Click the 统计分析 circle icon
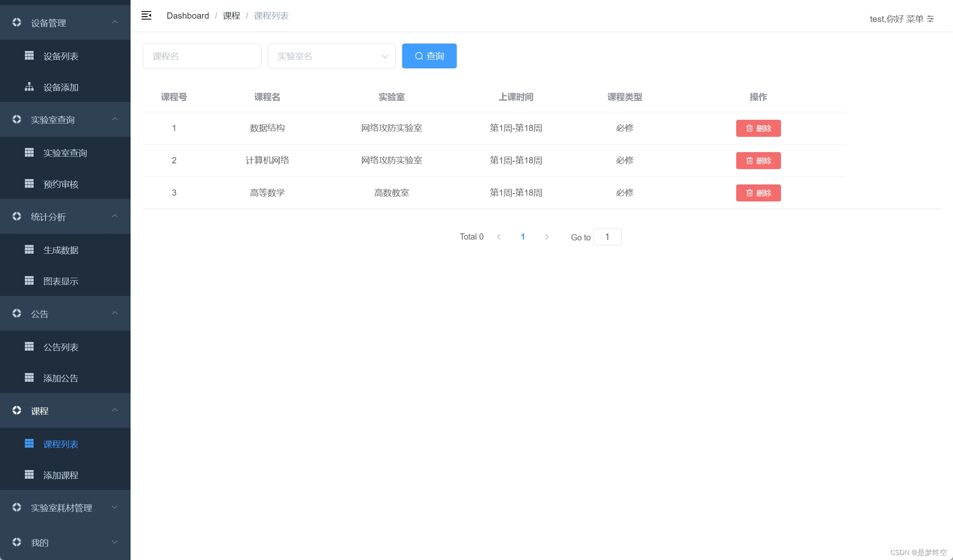The height and width of the screenshot is (560, 953). pyautogui.click(x=17, y=216)
